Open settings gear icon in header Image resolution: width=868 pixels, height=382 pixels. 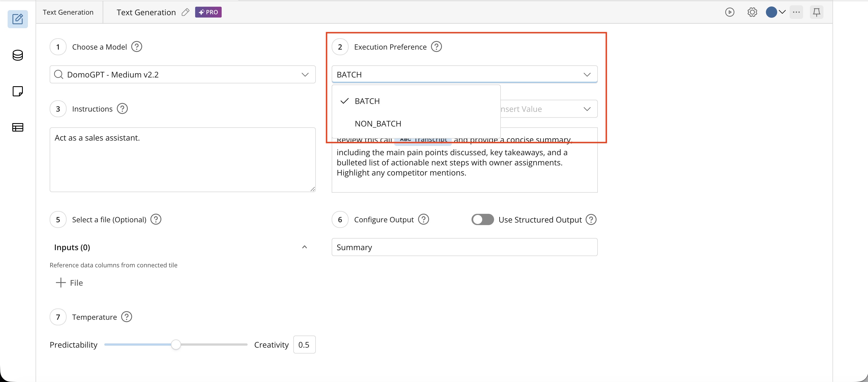(x=752, y=12)
